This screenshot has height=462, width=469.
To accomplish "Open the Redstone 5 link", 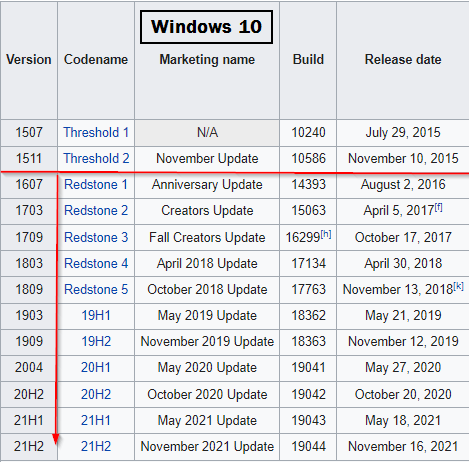I will pos(96,289).
